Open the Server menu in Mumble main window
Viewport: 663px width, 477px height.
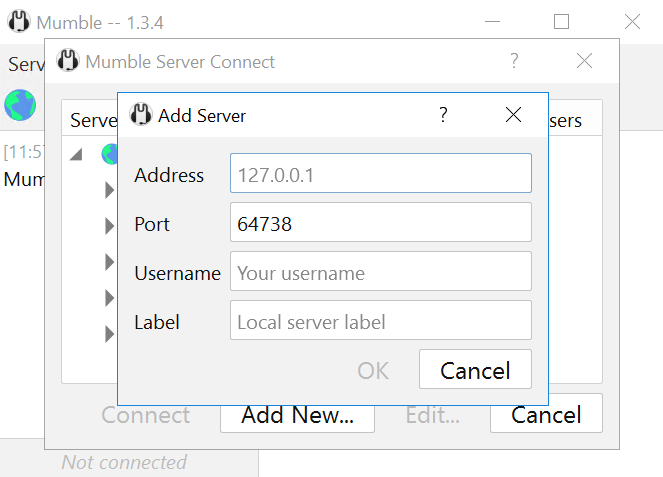25,64
